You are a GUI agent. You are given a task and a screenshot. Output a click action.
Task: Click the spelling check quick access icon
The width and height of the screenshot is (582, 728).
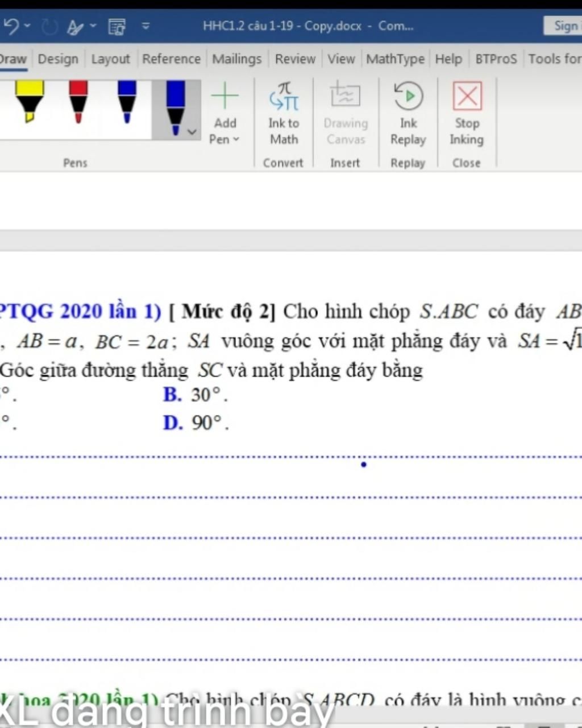(x=76, y=26)
